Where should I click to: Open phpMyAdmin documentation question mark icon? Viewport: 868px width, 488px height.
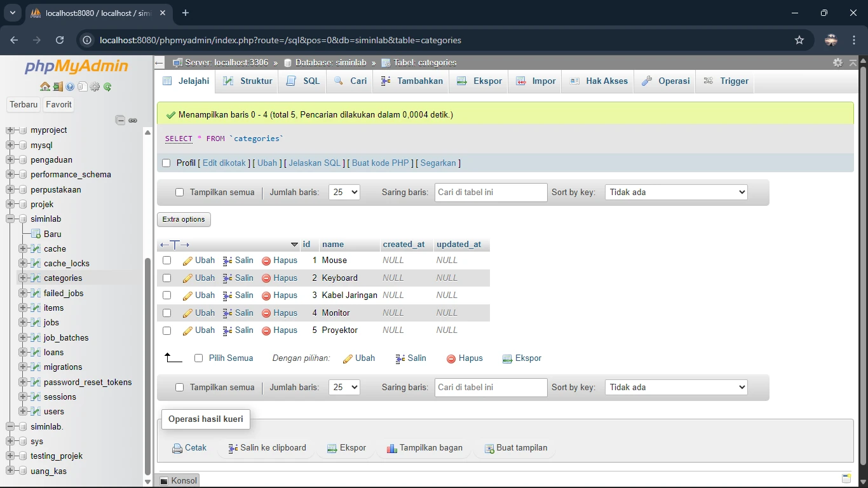click(70, 87)
